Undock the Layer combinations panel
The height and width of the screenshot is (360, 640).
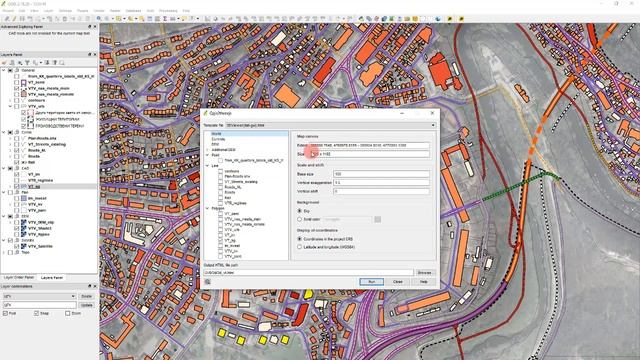[89, 286]
